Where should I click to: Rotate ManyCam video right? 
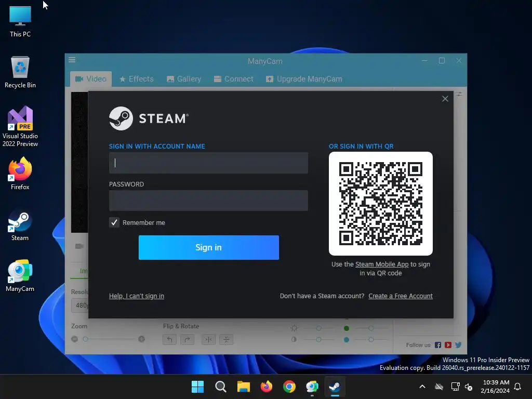click(x=187, y=339)
